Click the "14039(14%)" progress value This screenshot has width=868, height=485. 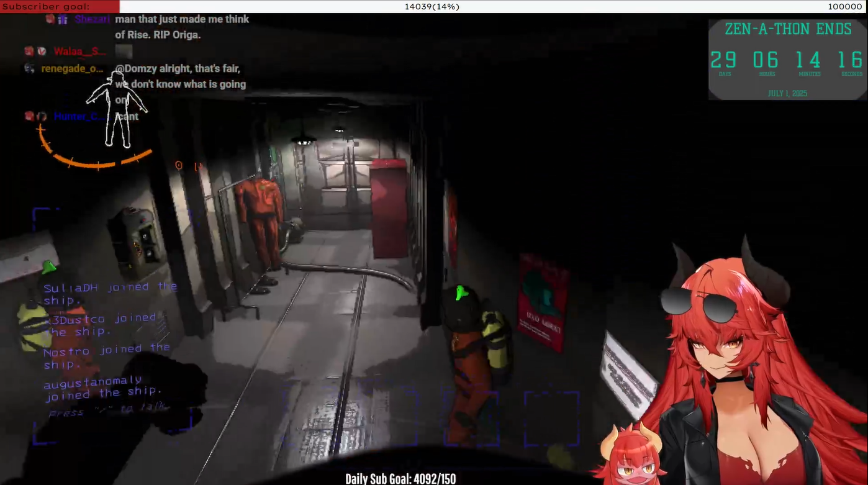[432, 6]
